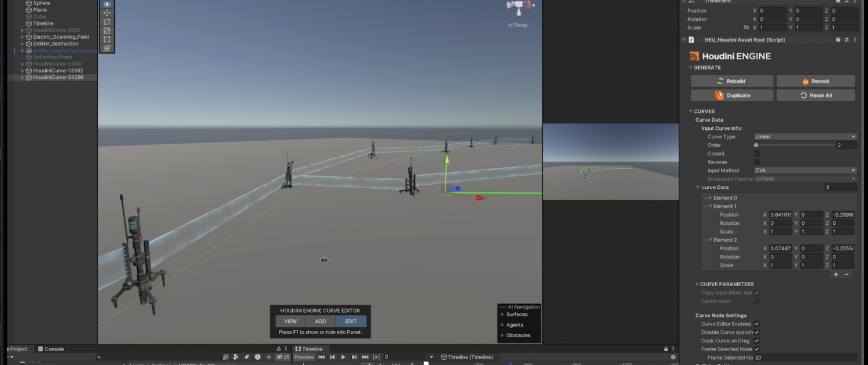This screenshot has width=868, height=365.
Task: Open the Input Method dropdown
Action: pos(804,170)
